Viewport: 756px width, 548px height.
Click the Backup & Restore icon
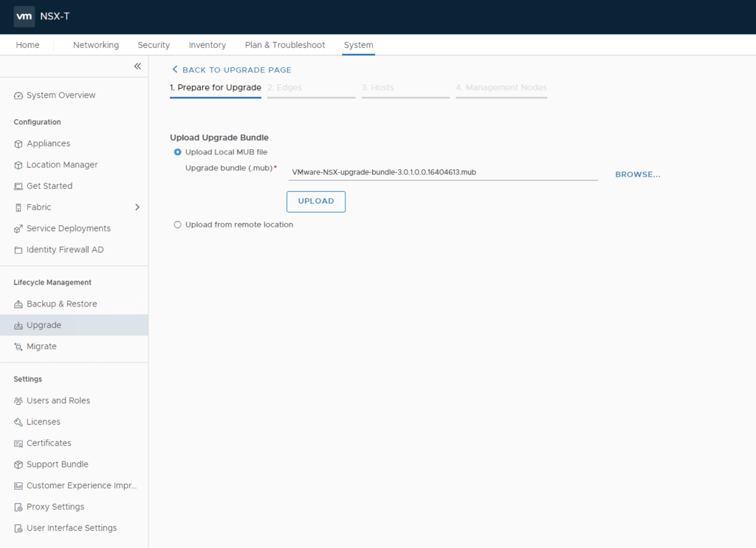click(18, 304)
